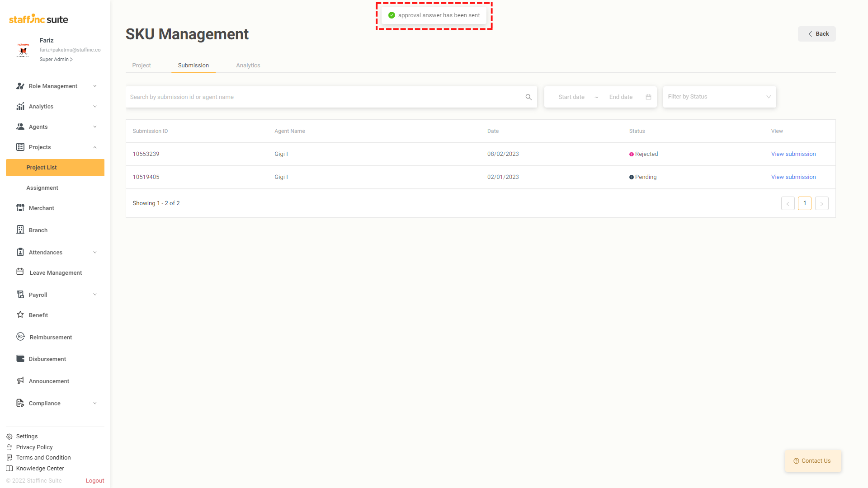
Task: Click the Branch building icon
Action: click(x=20, y=230)
